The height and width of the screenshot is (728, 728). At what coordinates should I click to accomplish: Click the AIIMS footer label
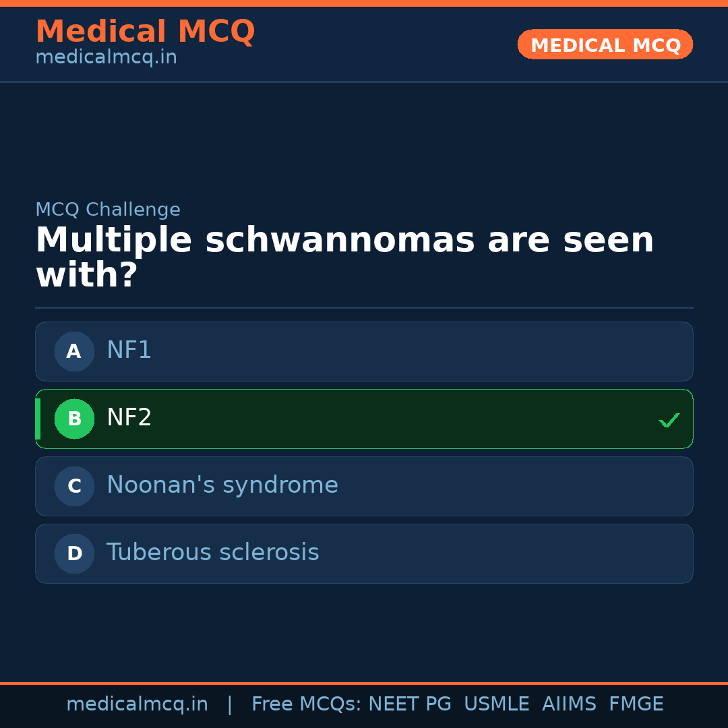pos(569,704)
